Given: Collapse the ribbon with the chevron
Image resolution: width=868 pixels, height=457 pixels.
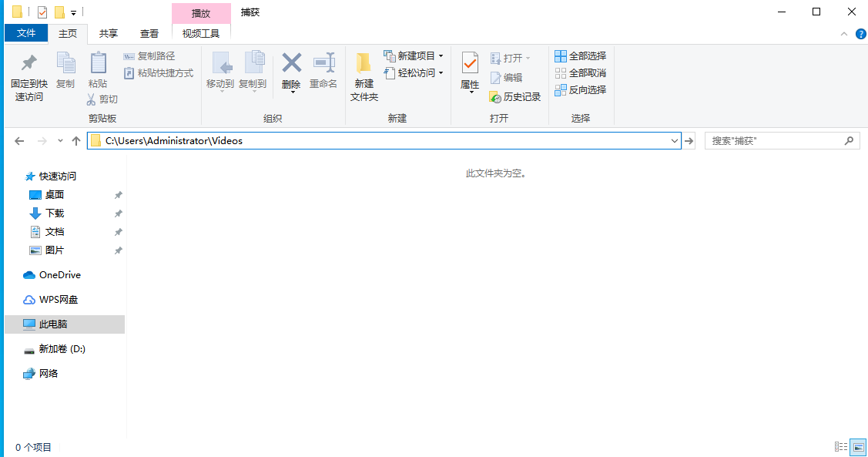Looking at the screenshot, I should pos(843,34).
